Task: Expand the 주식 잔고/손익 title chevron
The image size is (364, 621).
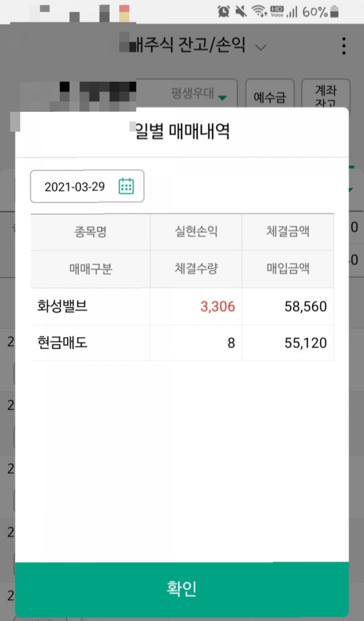Action: (261, 48)
